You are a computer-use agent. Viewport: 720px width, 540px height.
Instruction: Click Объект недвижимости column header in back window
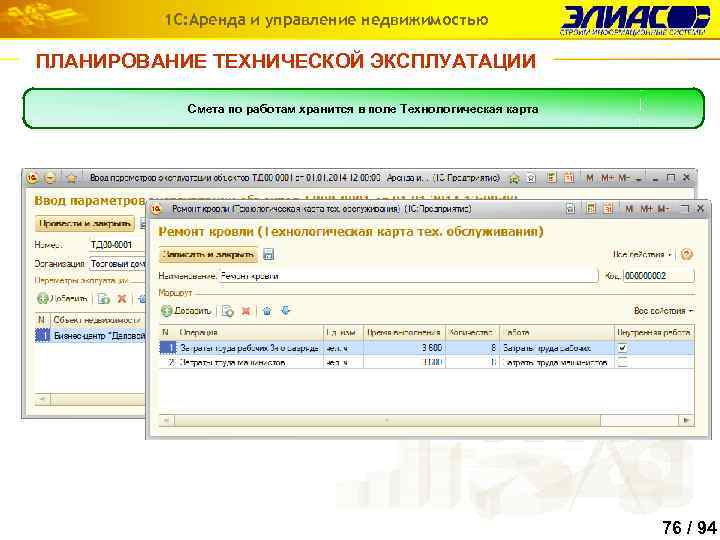(x=97, y=320)
